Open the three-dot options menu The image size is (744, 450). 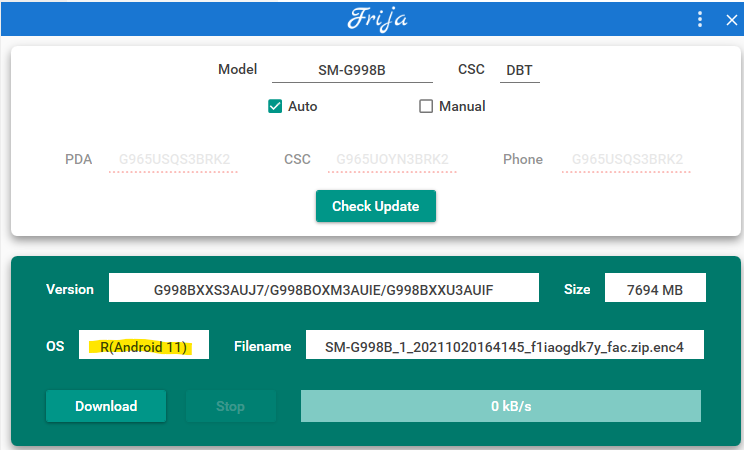pyautogui.click(x=700, y=19)
